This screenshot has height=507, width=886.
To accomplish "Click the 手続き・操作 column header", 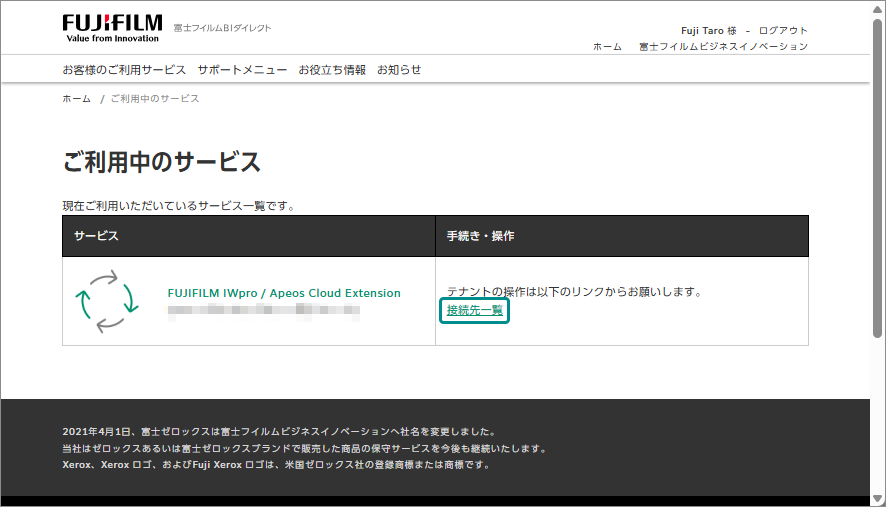I will pyautogui.click(x=622, y=236).
